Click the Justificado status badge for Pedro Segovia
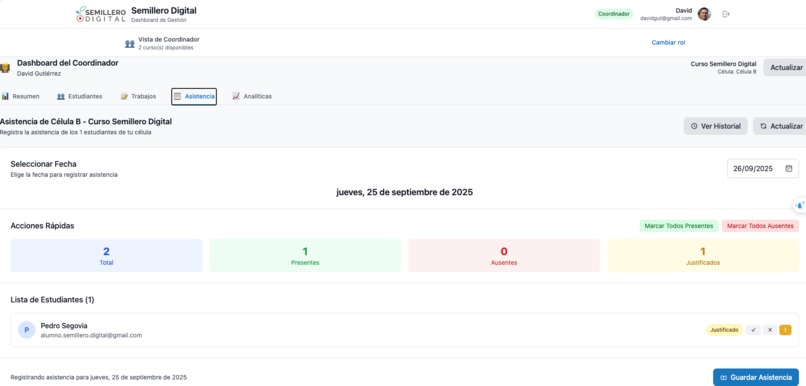The image size is (806, 386). [x=724, y=330]
